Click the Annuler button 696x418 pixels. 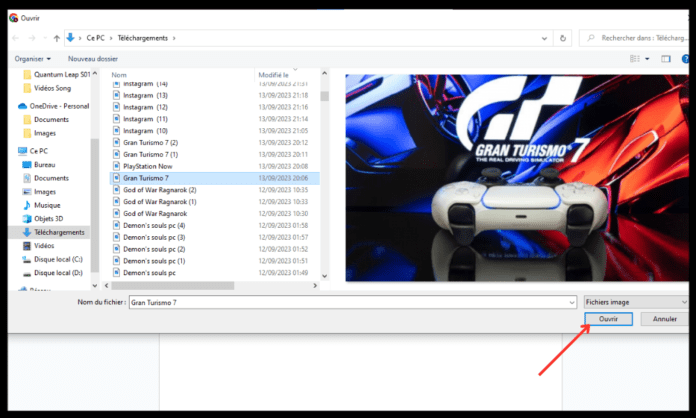(x=664, y=319)
